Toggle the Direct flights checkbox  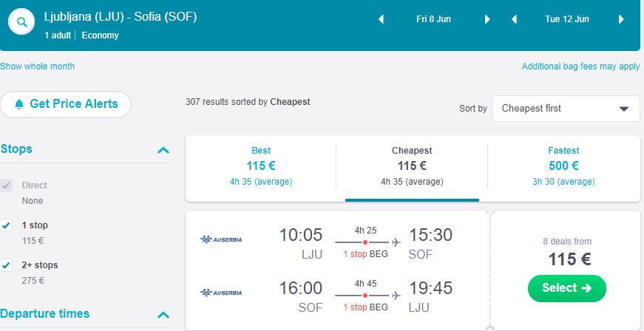click(x=7, y=185)
